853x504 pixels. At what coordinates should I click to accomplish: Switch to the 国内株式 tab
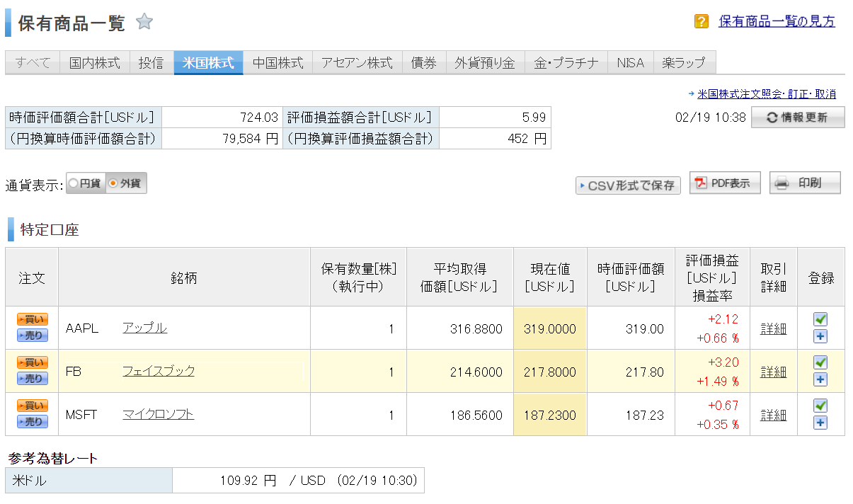[95, 63]
